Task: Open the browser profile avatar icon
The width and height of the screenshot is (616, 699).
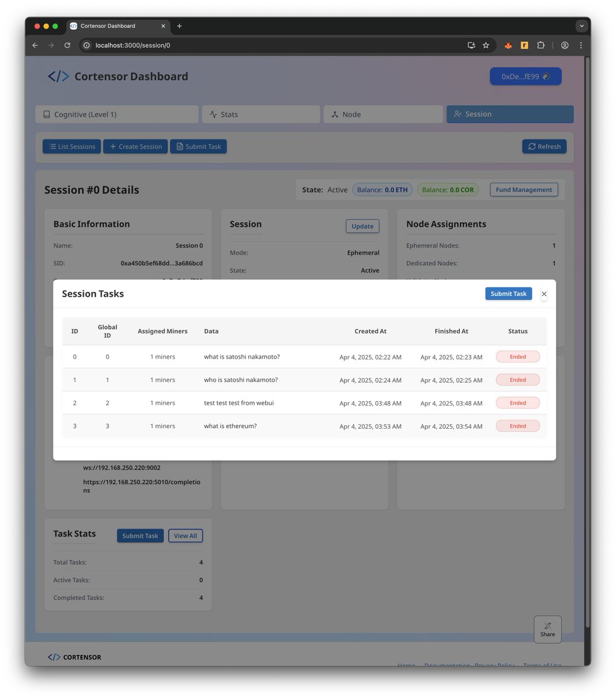Action: tap(564, 45)
